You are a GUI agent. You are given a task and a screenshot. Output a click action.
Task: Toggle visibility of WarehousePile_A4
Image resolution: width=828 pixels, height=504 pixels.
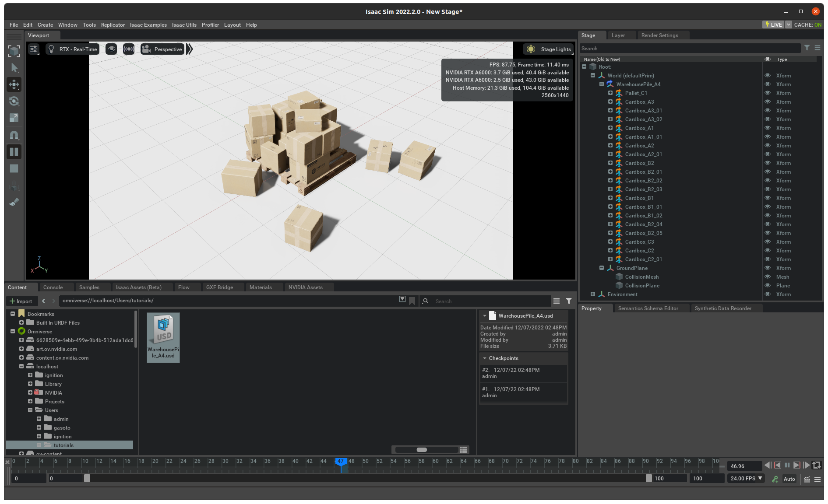tap(768, 84)
